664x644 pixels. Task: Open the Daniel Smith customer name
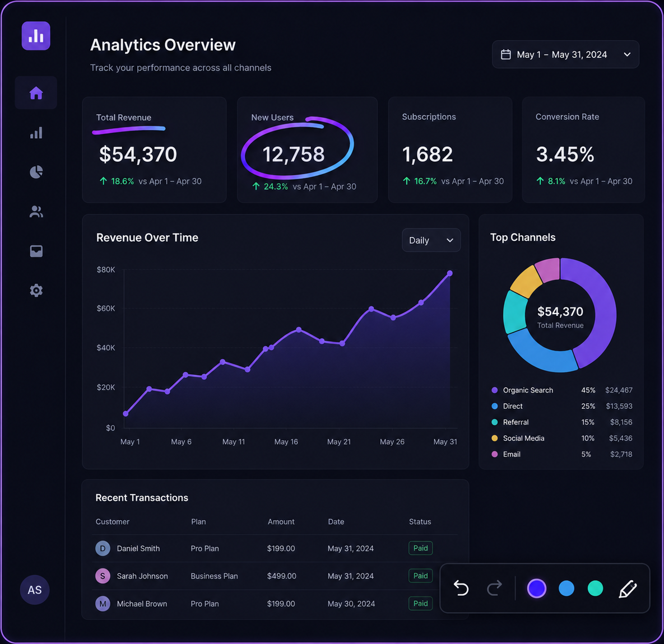(138, 548)
